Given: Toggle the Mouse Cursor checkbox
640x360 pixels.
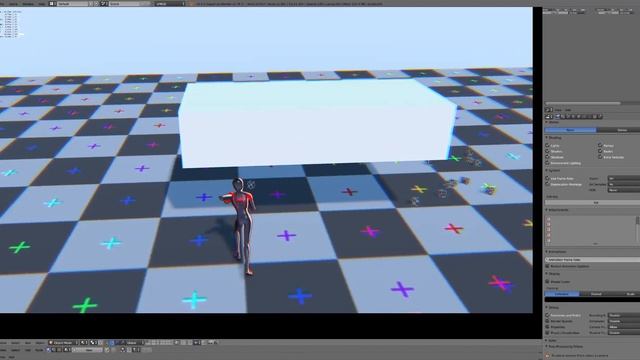Looking at the screenshot, I should (x=547, y=282).
